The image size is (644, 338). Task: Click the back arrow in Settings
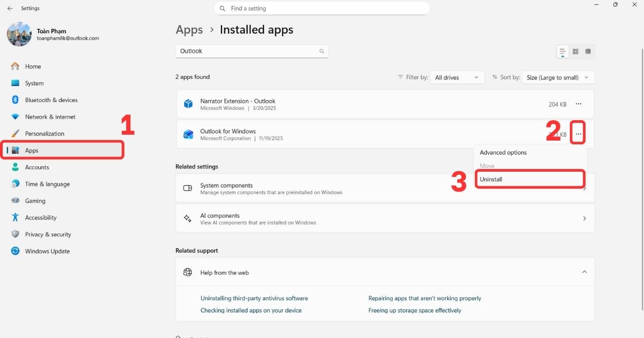point(10,9)
